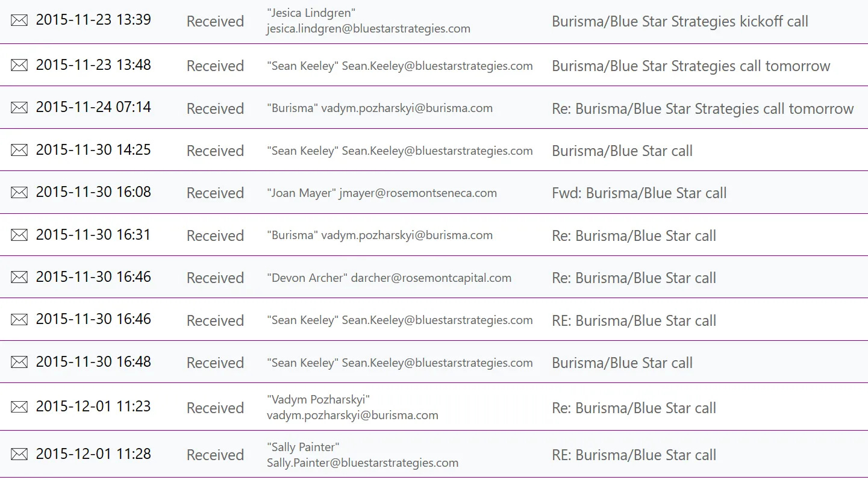The height and width of the screenshot is (480, 868).
Task: Open 'Re: Burisma/Blue Star Strategies call tomorrow' subject
Action: click(x=703, y=109)
